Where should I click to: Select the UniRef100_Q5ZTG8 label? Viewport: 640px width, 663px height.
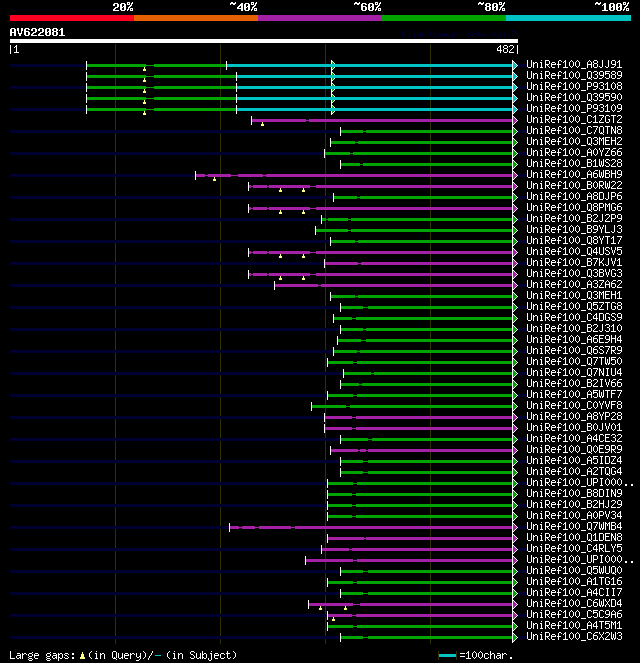coord(574,307)
